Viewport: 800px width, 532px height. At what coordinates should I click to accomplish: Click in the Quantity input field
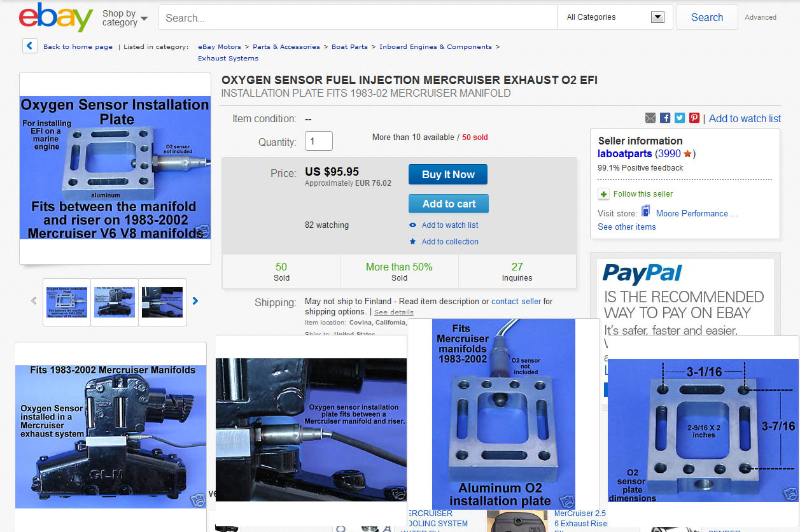click(x=318, y=141)
